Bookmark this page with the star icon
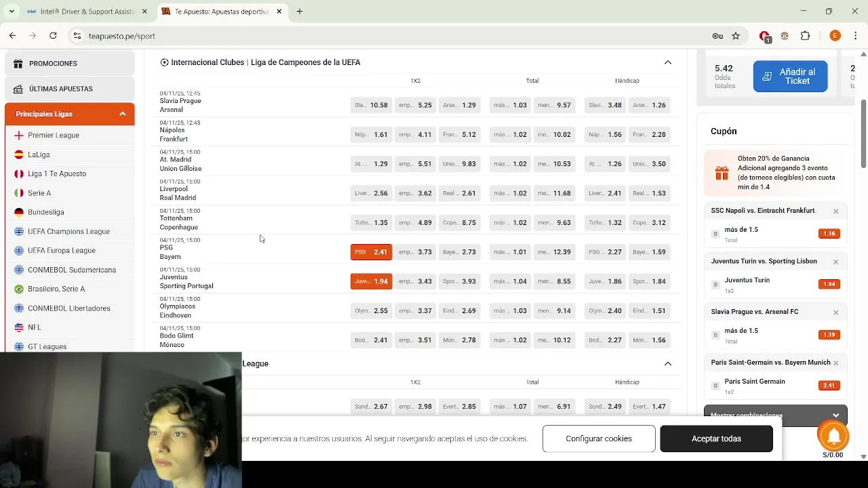Viewport: 868px width, 488px height. pyautogui.click(x=736, y=36)
